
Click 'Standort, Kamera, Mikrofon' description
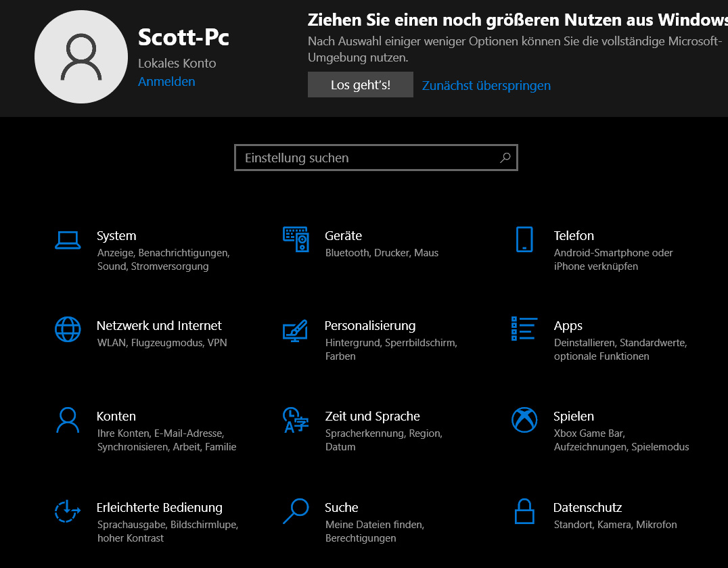[x=615, y=525]
